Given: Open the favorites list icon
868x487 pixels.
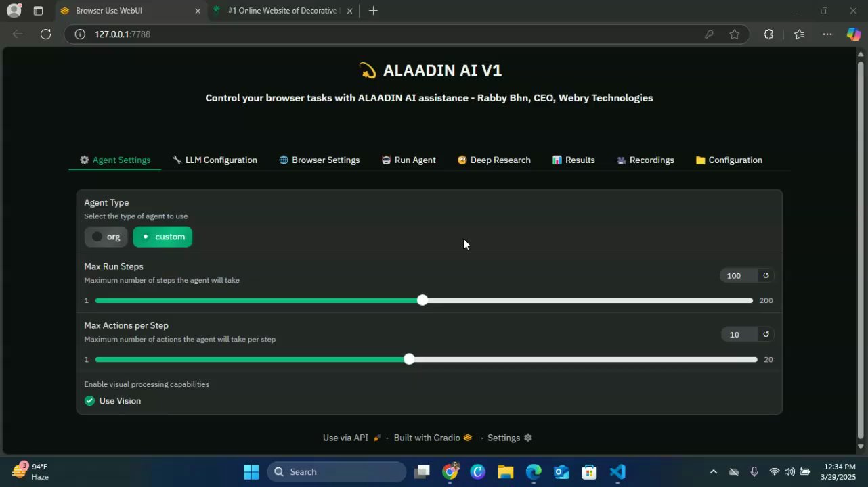Looking at the screenshot, I should click(x=799, y=34).
